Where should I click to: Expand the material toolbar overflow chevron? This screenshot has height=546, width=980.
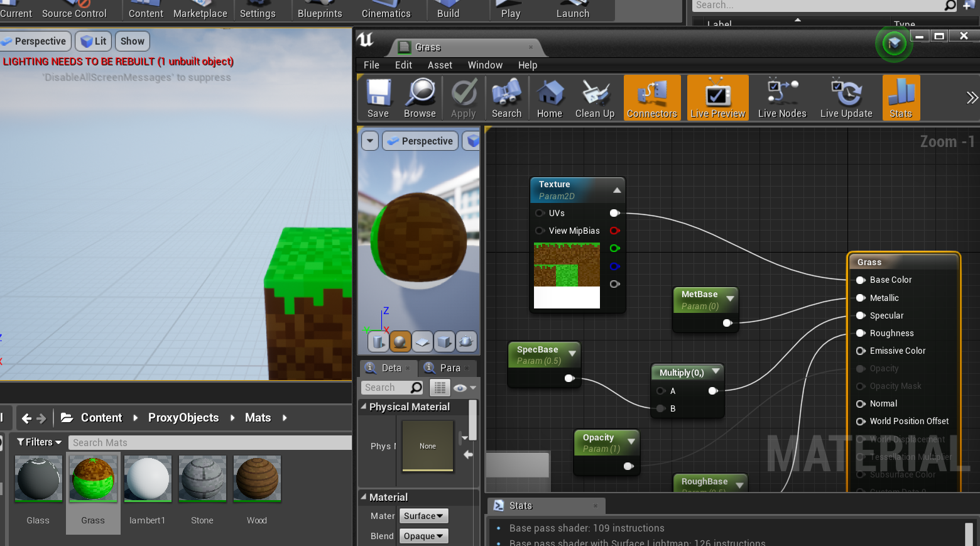972,97
